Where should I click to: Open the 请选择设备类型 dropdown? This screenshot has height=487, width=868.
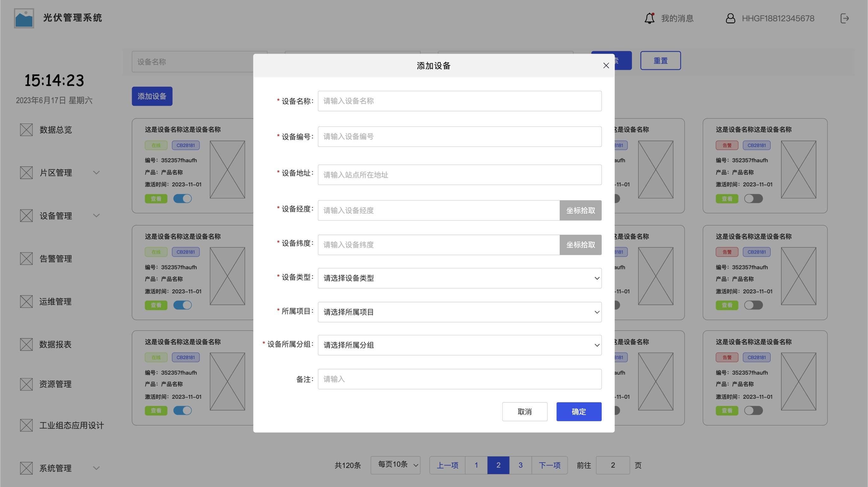(x=459, y=278)
